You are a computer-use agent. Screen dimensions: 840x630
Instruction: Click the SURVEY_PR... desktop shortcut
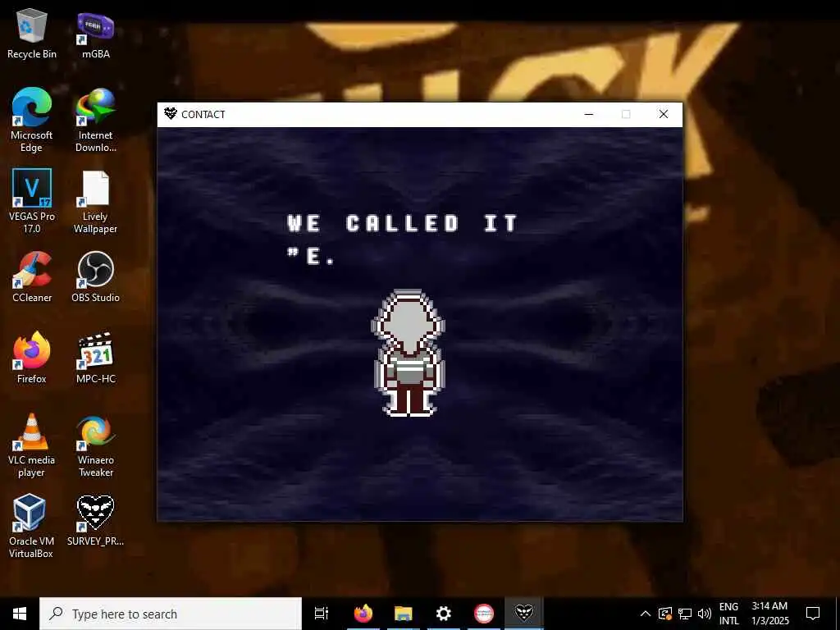click(x=96, y=520)
